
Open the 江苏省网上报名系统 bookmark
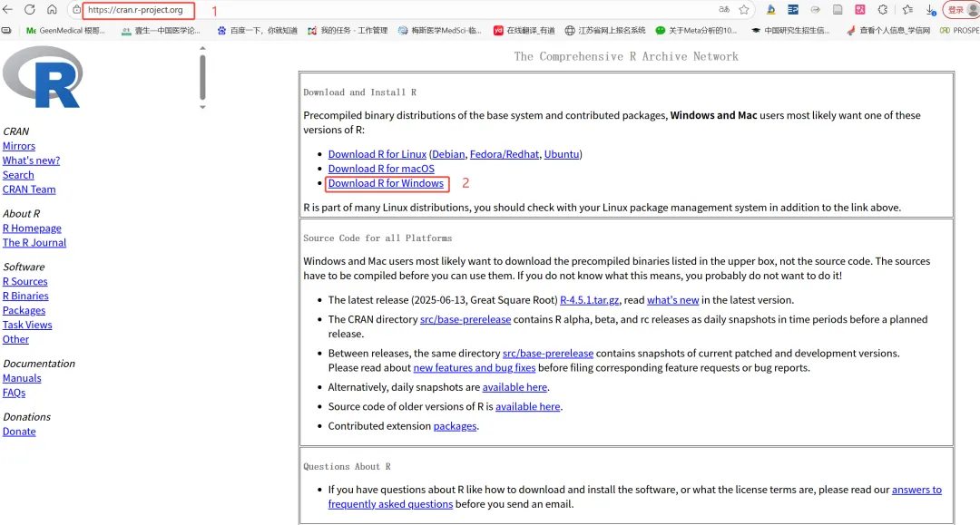tap(605, 30)
